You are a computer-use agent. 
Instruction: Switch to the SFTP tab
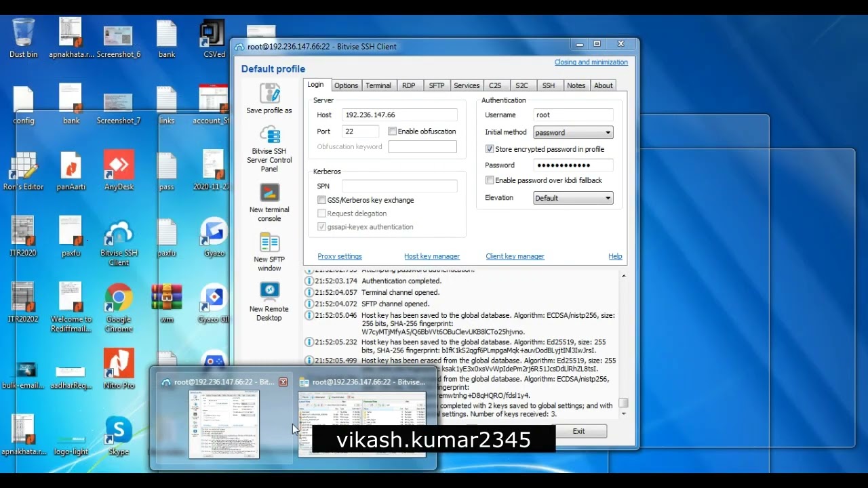click(437, 85)
